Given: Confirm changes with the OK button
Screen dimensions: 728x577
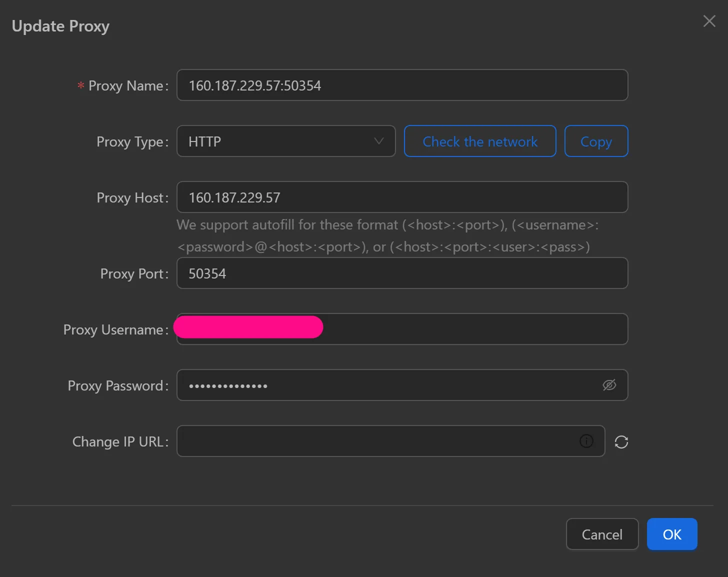Looking at the screenshot, I should click(671, 534).
